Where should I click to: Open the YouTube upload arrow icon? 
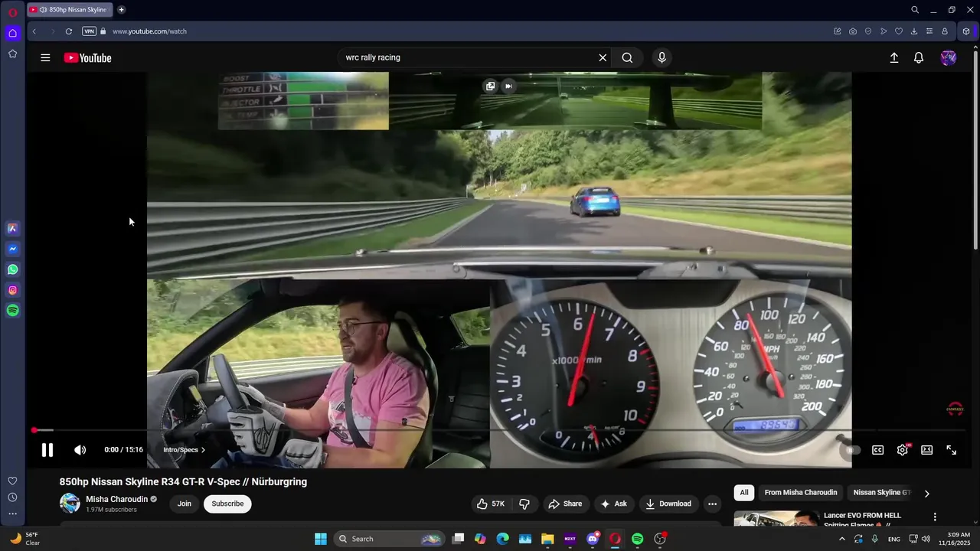[893, 57]
